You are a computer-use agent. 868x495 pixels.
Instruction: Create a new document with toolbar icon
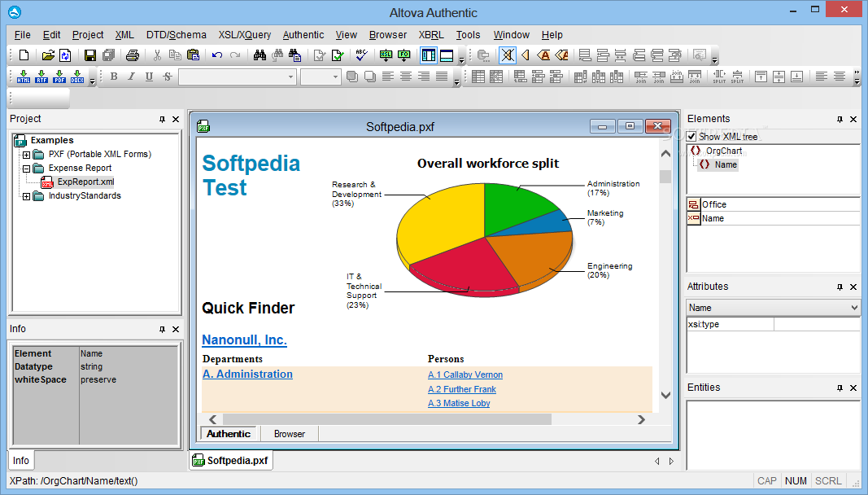tap(24, 55)
